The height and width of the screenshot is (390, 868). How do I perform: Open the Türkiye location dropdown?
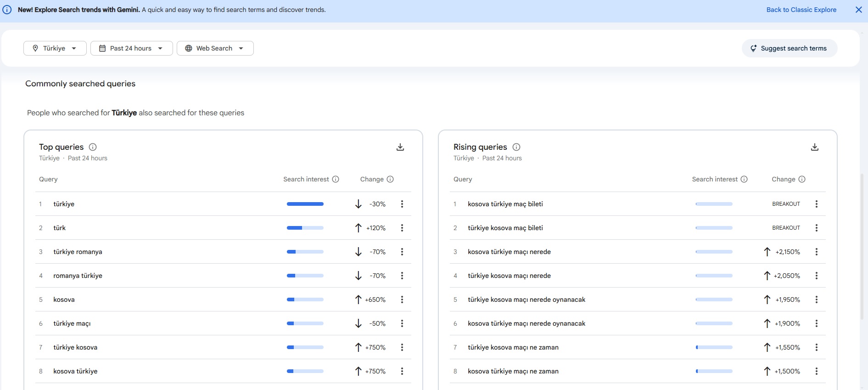(55, 48)
